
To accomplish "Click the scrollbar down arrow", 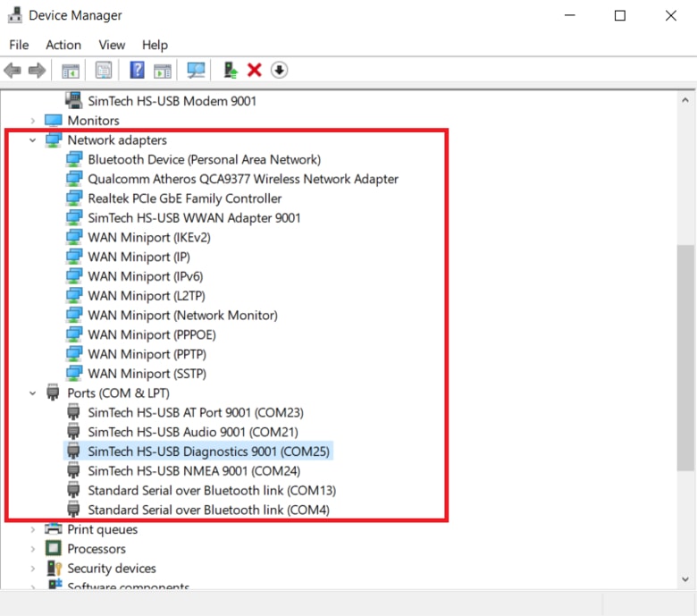I will click(x=685, y=579).
